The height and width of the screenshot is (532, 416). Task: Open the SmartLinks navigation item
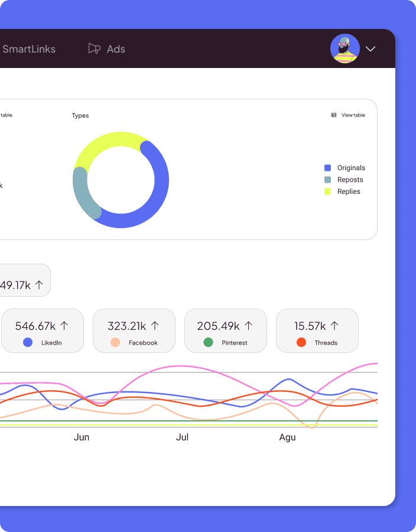(28, 49)
